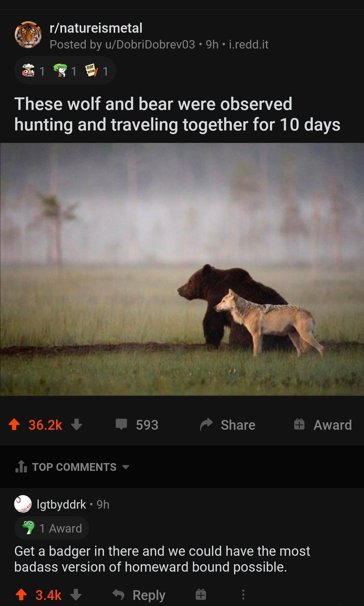The height and width of the screenshot is (606, 364).
Task: Open the i.redd.it source link
Action: [x=249, y=44]
